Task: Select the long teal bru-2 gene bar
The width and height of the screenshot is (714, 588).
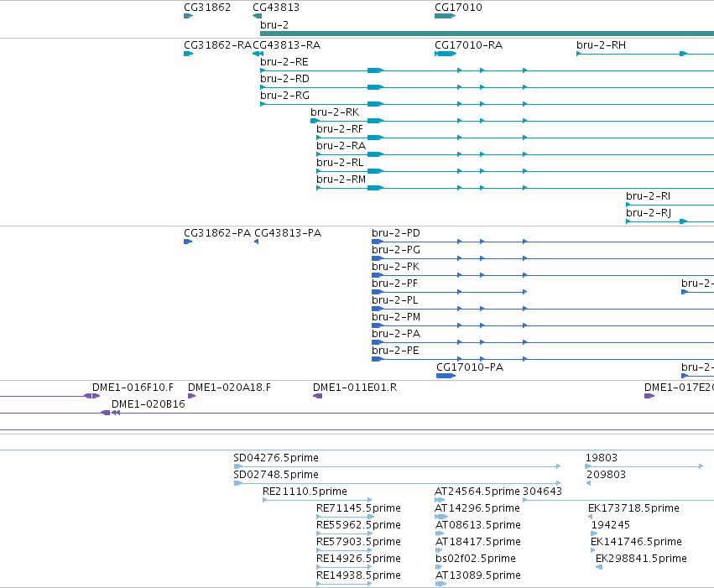Action: coord(487,34)
